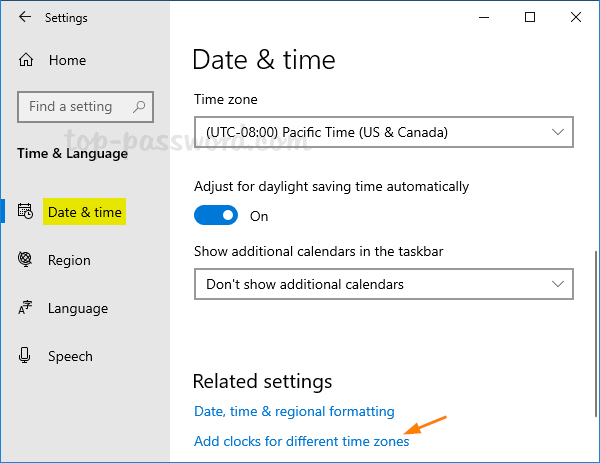600x463 pixels.
Task: Click the Language character icon
Action: pos(27,308)
